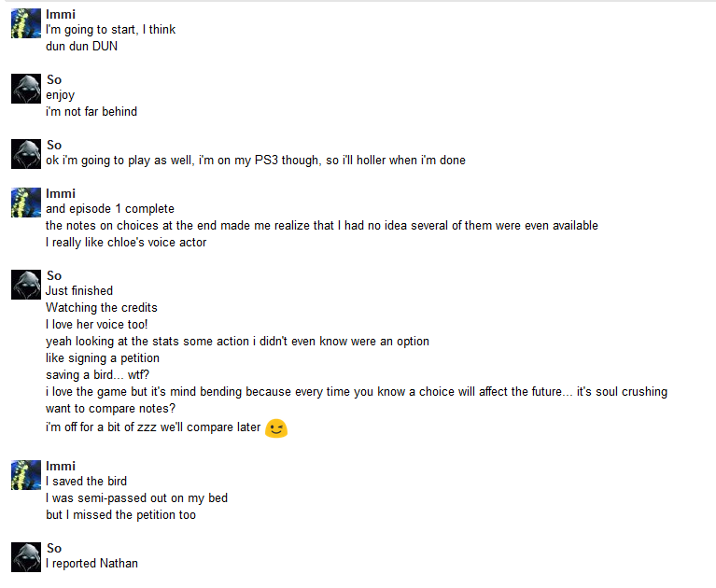Click the message "dun dun DUN"

[x=81, y=46]
